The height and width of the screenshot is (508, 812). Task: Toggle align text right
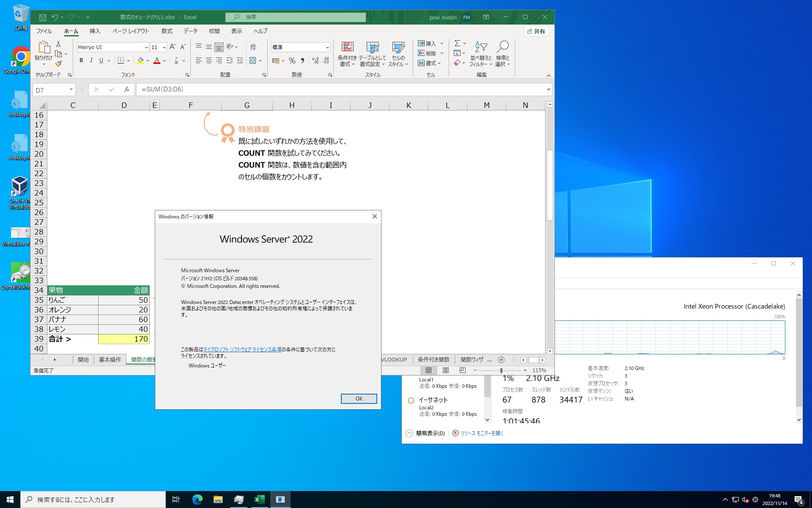[x=219, y=61]
